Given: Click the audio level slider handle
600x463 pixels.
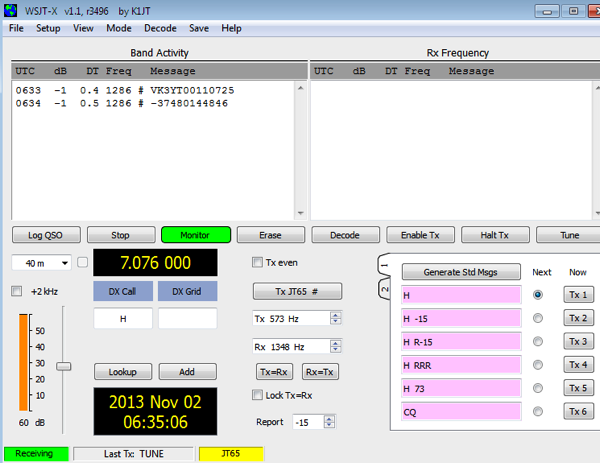Looking at the screenshot, I should [x=64, y=366].
